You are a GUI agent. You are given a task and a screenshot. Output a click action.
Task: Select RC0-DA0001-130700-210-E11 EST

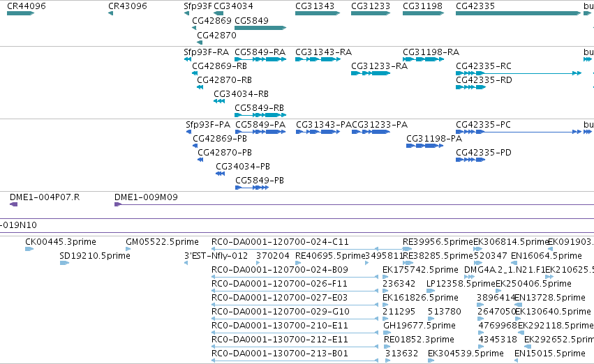coord(295,333)
